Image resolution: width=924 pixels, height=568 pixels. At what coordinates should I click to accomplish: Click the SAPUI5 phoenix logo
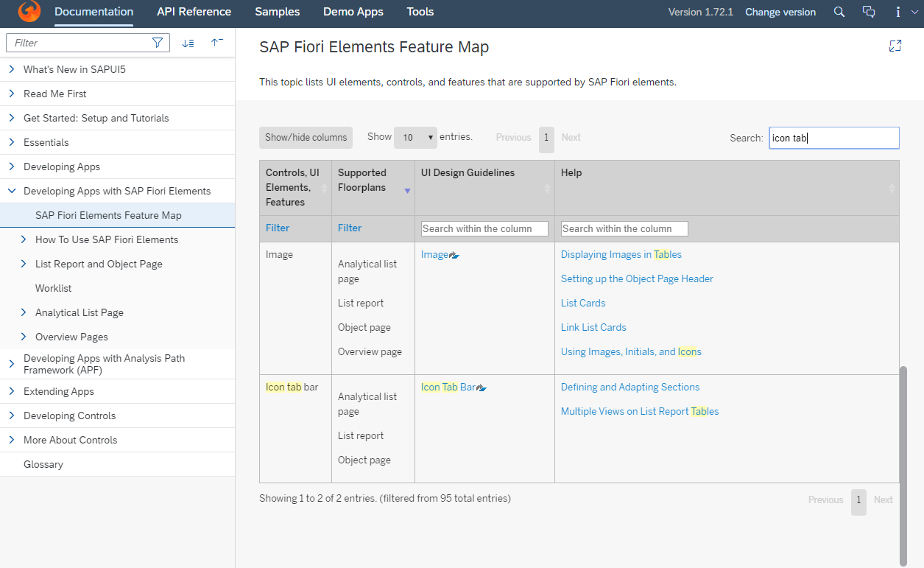click(x=29, y=12)
